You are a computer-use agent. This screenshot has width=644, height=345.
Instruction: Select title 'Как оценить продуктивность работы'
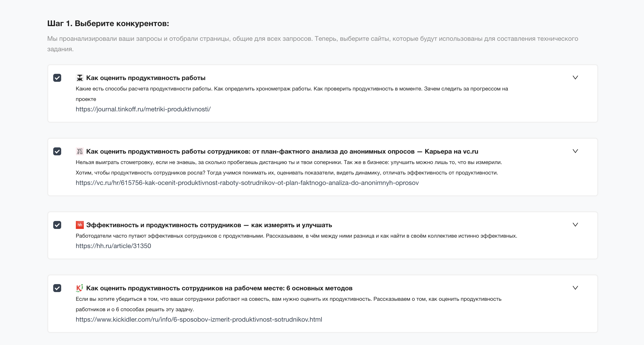pos(146,78)
